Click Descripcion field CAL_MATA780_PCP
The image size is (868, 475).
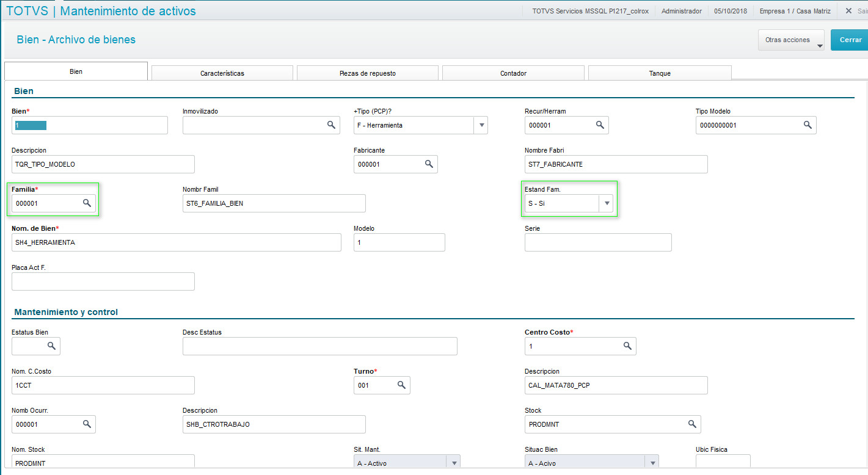[x=616, y=385]
